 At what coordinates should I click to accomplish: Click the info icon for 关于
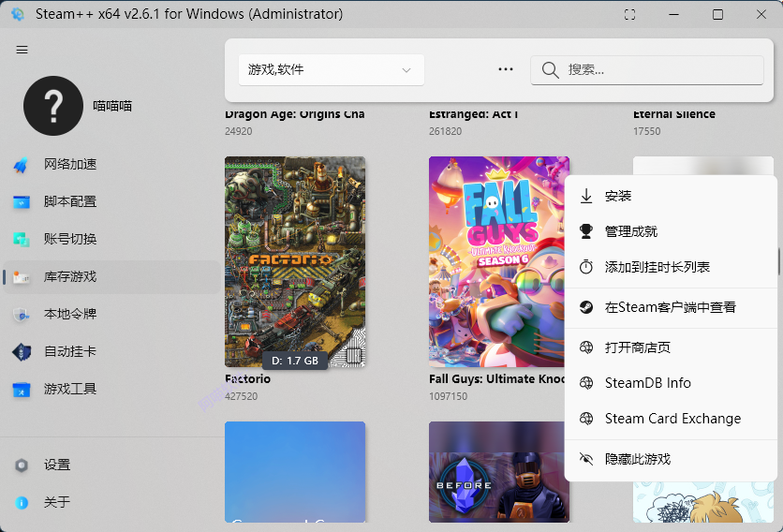[21, 503]
